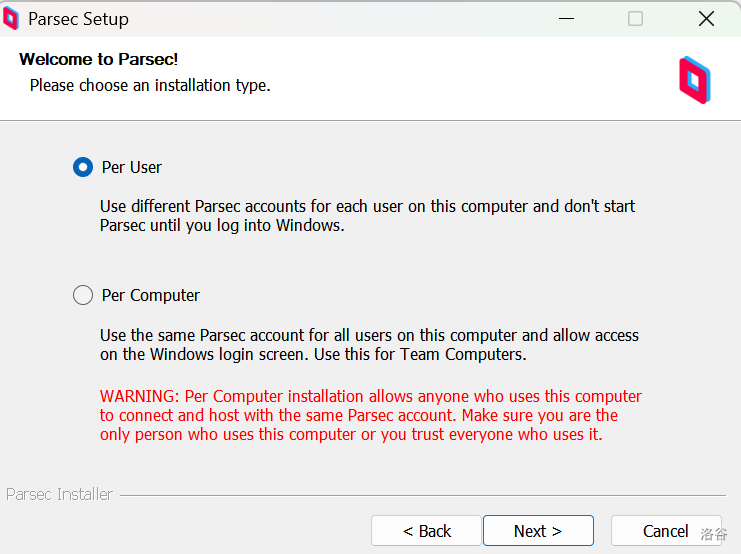Cancel the Parsec installation
The width and height of the screenshot is (741, 554).
[665, 531]
